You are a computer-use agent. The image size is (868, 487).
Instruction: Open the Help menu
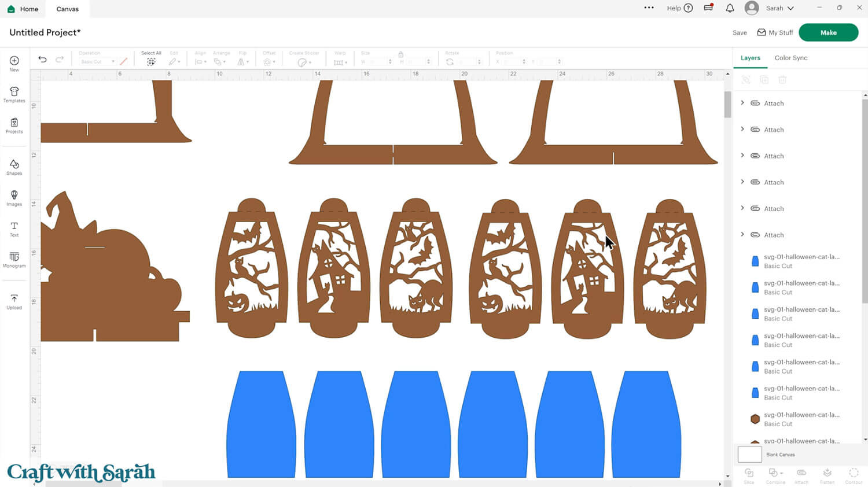[x=680, y=8]
